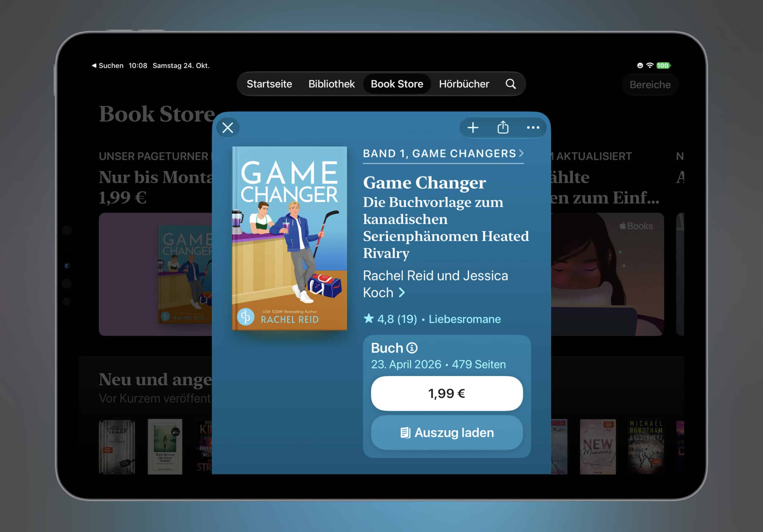
Task: Tap the release date 23. April 2026
Action: [406, 365]
